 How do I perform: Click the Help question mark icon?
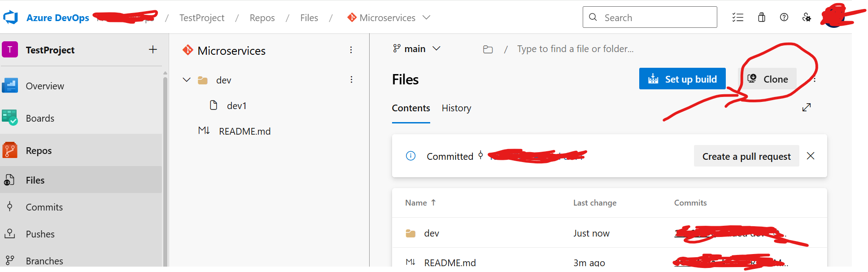click(x=784, y=17)
